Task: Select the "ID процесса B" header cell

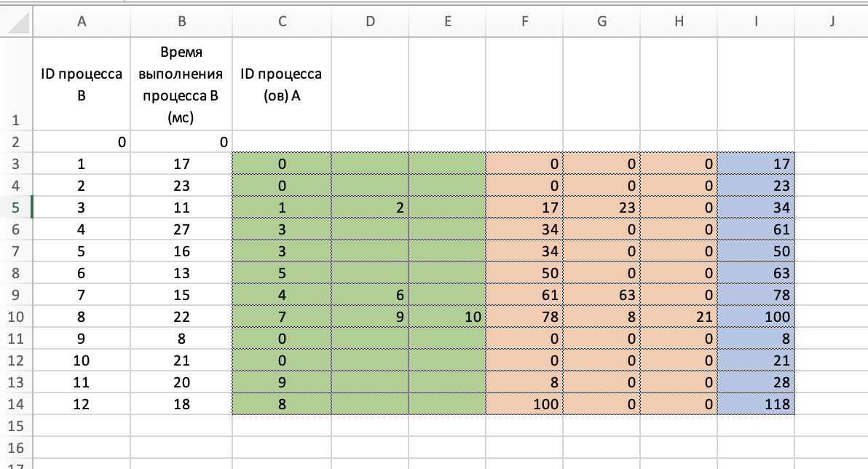Action: (82, 85)
